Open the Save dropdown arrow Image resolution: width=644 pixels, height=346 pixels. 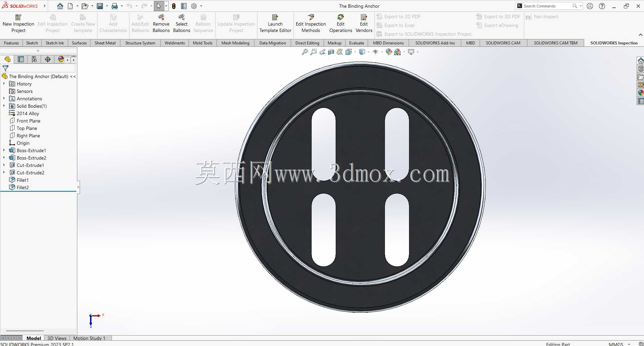coord(107,6)
